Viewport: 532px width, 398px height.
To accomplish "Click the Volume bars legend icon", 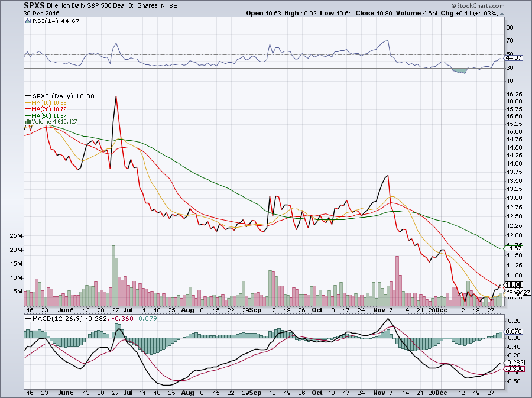I will 27,122.
